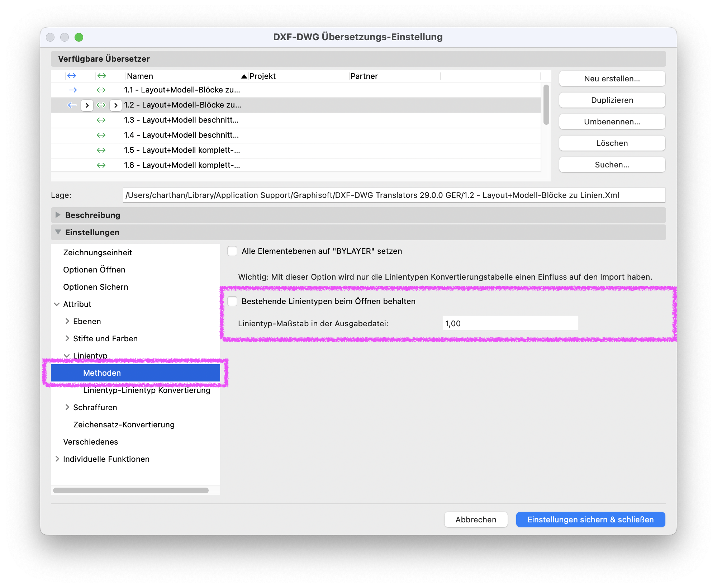Open the chevron after translator 1.2's blue arrow
Screen dimensions: 717x588
pyautogui.click(x=87, y=105)
